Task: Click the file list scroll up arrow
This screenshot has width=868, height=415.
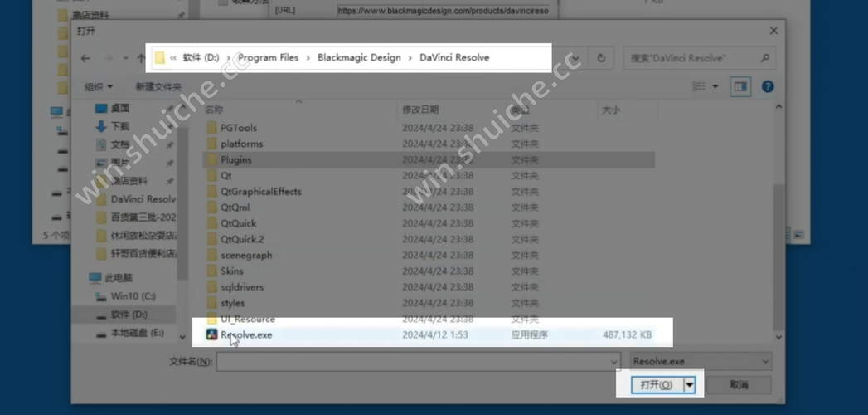Action: click(x=778, y=107)
